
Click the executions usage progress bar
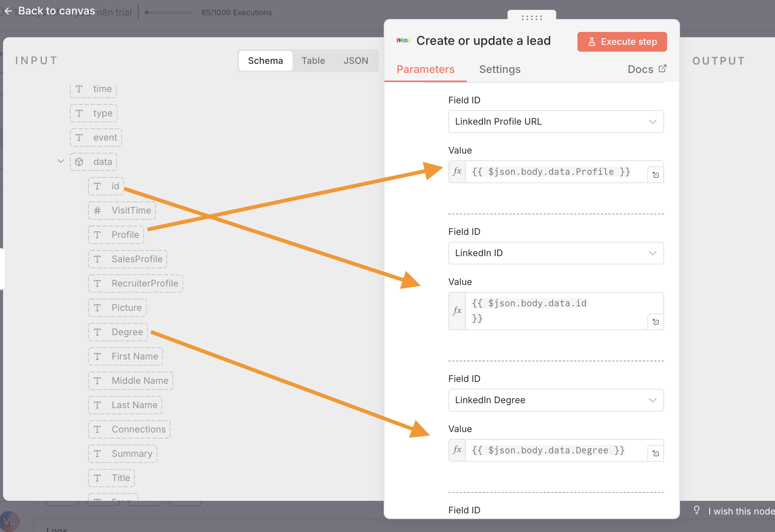[x=169, y=13]
